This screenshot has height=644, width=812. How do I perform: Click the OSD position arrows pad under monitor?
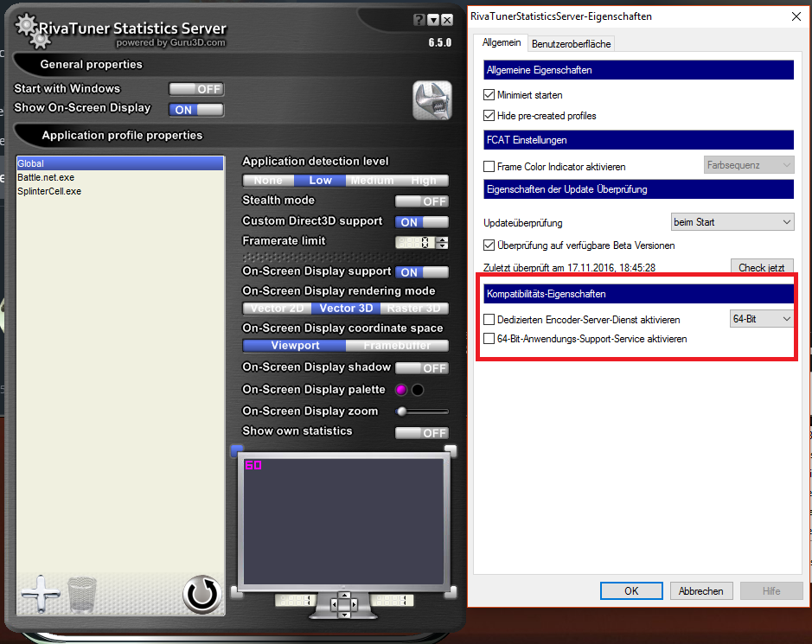pos(344,604)
